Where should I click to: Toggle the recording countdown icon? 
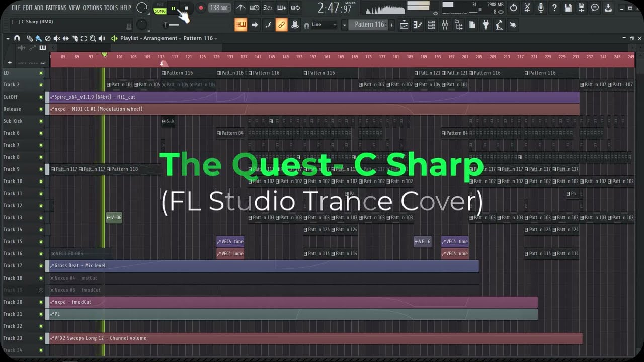pos(268,8)
